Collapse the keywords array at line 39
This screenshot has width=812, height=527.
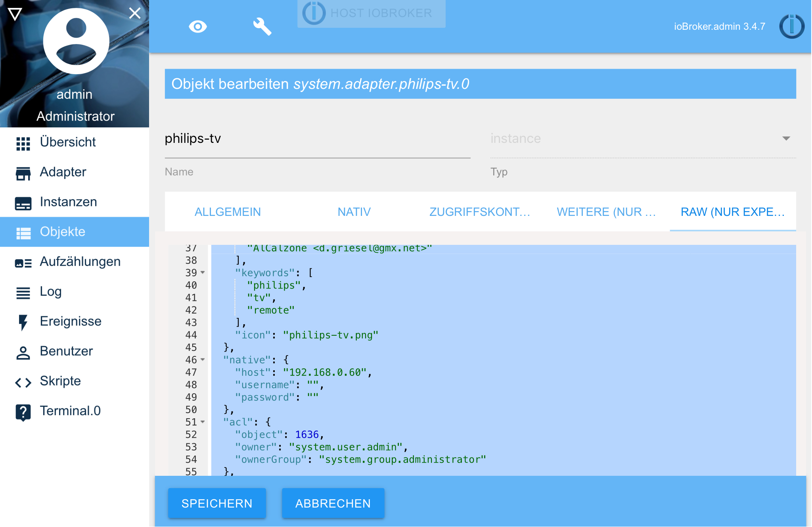click(203, 273)
